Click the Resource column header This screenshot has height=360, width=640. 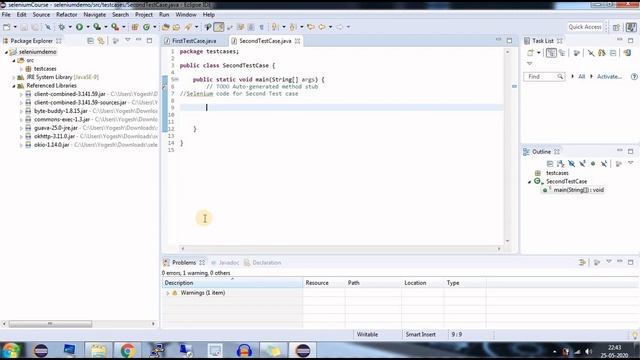(x=324, y=283)
